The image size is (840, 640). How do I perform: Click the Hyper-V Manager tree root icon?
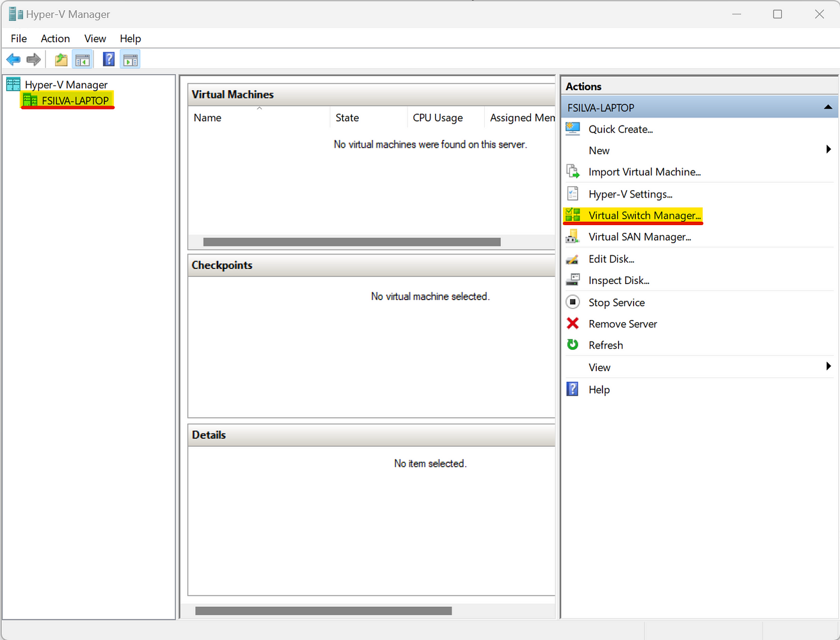pos(13,84)
